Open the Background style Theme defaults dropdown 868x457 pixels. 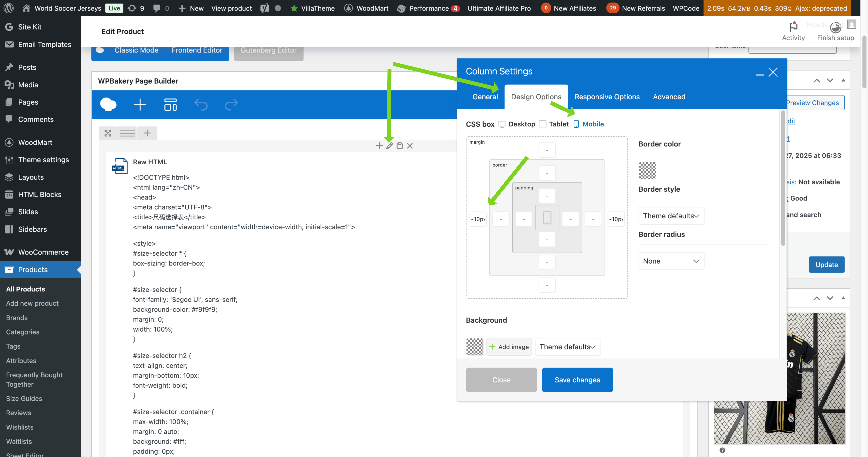click(x=568, y=347)
